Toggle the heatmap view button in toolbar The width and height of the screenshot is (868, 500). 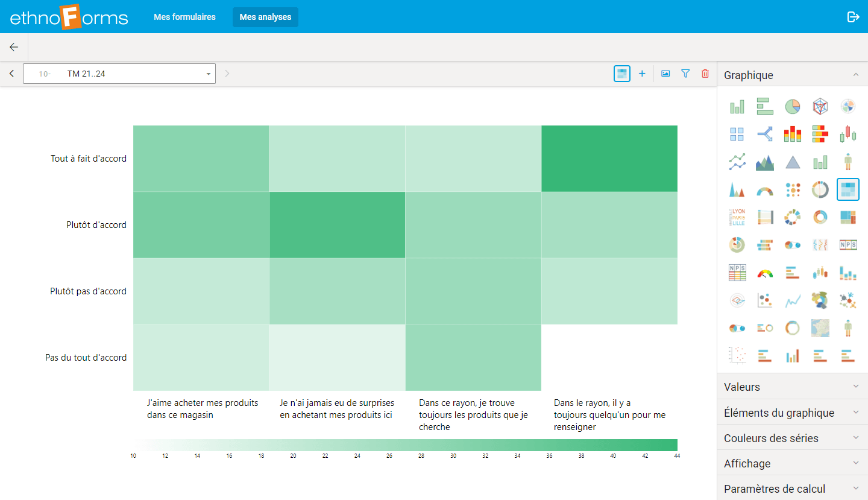coord(622,74)
